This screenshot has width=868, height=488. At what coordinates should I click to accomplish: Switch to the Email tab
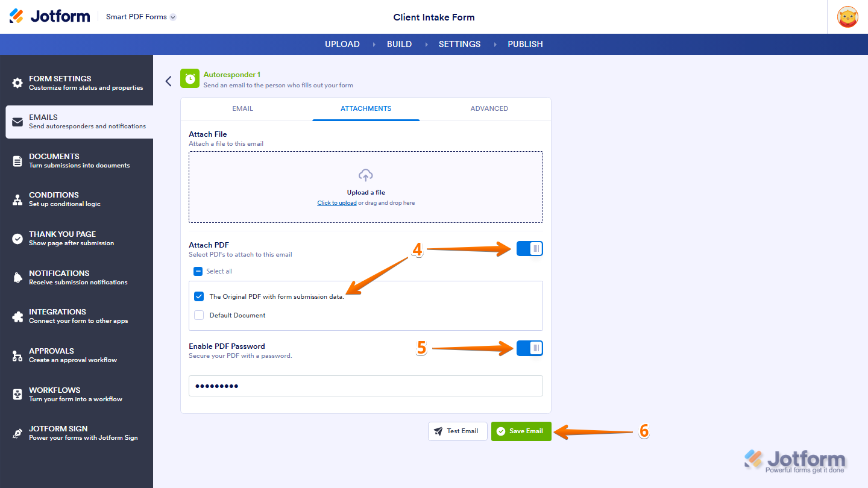(243, 108)
